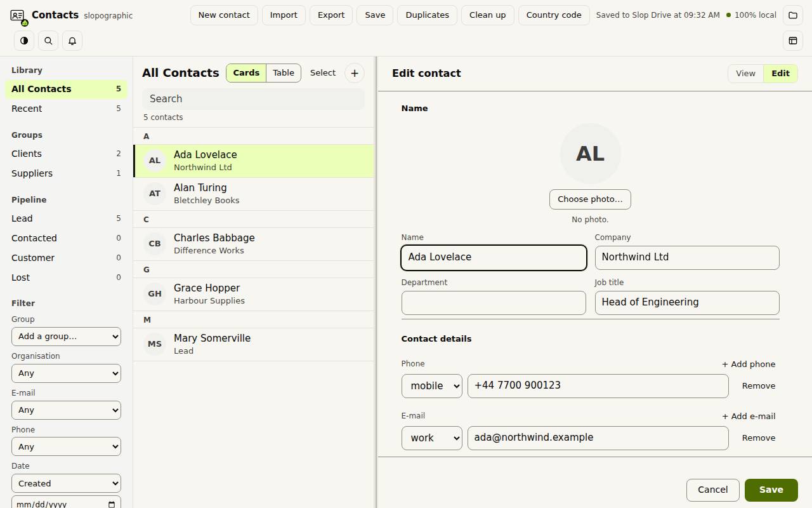Click the Choose photo button
Screen dimensions: 812x508
(x=590, y=199)
